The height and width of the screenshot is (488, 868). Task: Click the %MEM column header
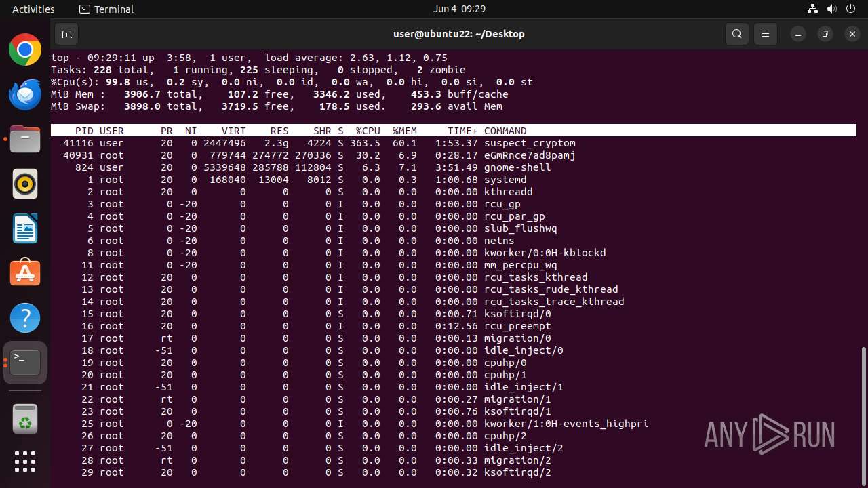[405, 131]
